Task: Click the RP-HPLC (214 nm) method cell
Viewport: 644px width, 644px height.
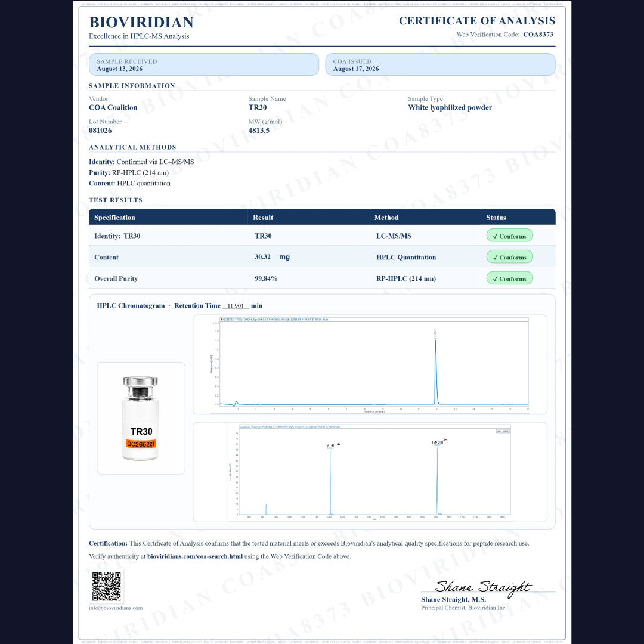Action: pos(406,278)
